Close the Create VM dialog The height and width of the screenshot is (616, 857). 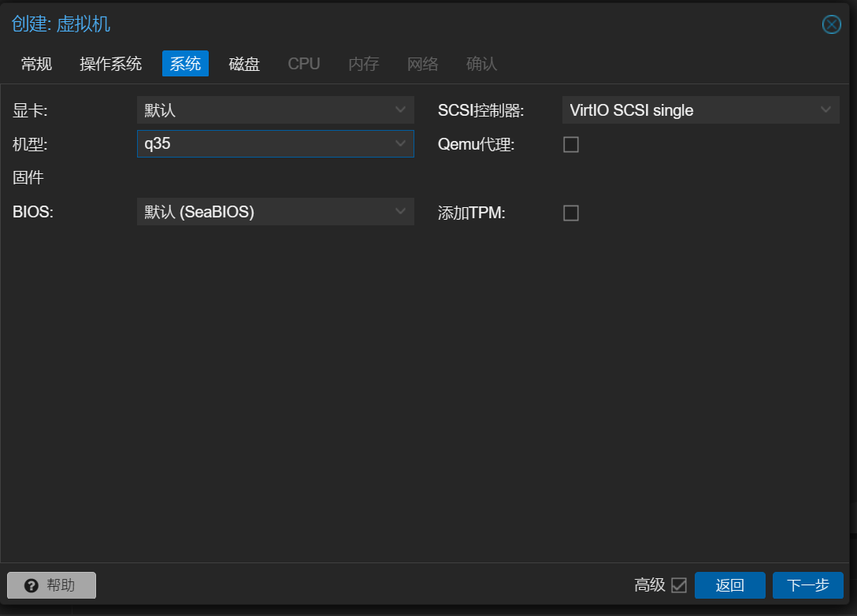click(x=831, y=24)
